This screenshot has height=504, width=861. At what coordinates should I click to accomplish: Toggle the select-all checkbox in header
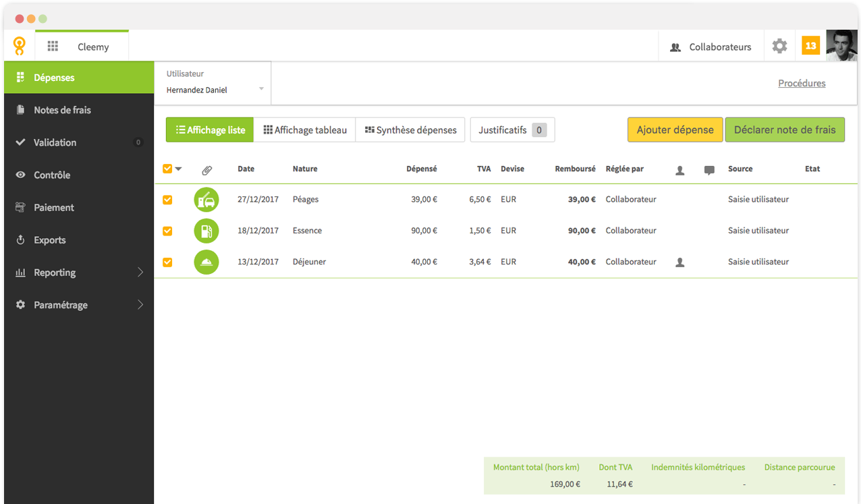(167, 169)
